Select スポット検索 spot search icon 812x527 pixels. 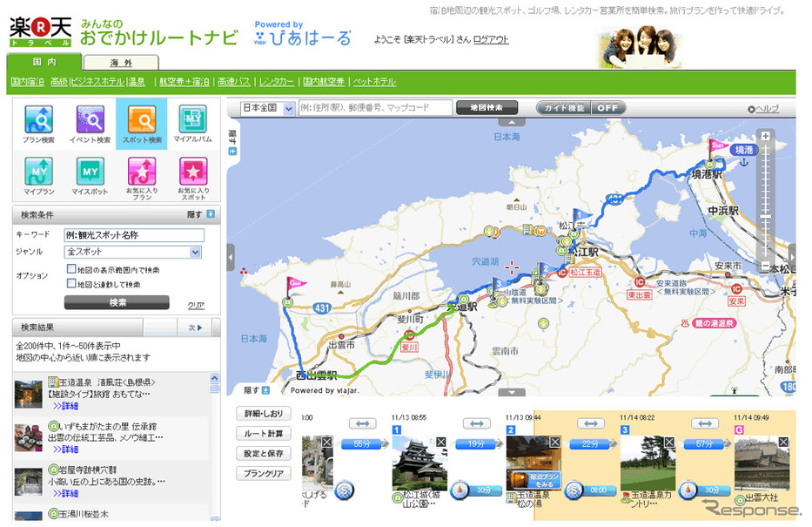141,124
